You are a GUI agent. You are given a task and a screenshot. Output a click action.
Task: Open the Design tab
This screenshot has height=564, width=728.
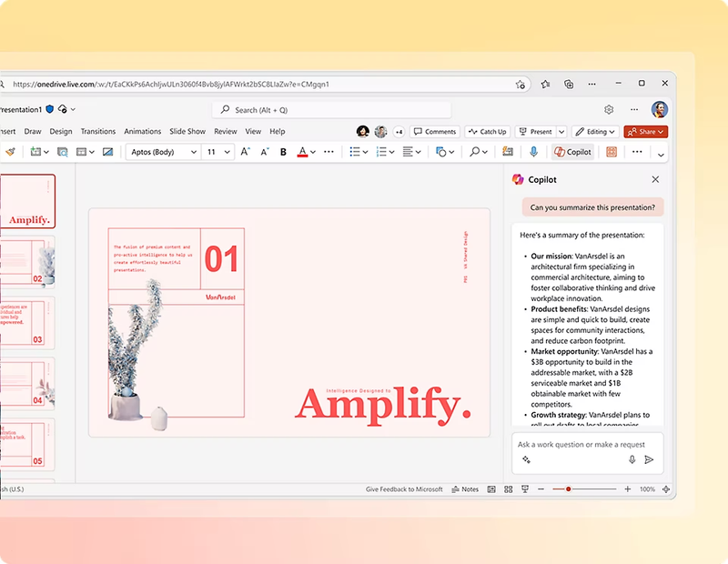point(61,131)
